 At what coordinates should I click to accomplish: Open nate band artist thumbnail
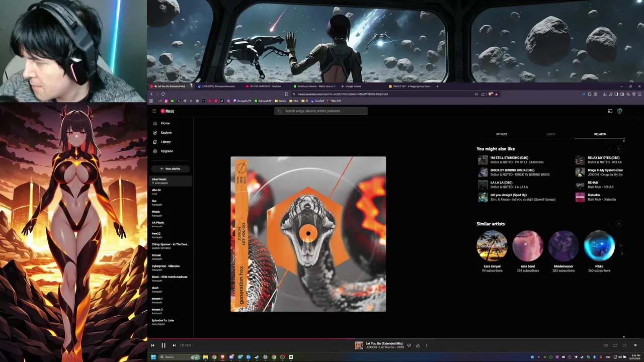click(x=528, y=246)
